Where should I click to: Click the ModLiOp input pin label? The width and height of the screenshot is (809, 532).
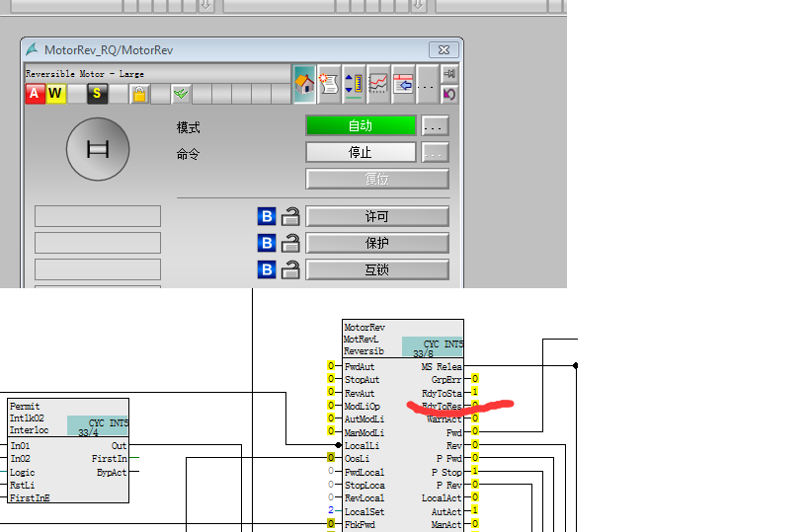[363, 407]
